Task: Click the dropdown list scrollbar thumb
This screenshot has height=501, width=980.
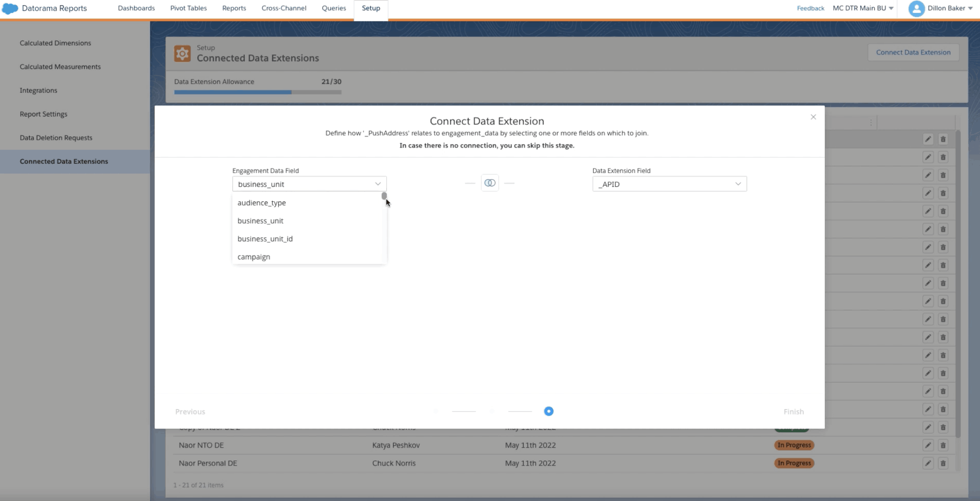Action: pos(384,196)
